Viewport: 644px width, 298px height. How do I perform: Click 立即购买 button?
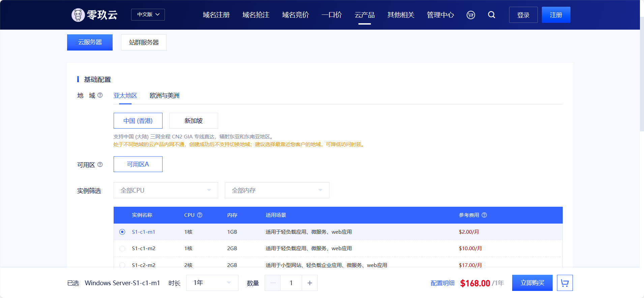(x=532, y=283)
